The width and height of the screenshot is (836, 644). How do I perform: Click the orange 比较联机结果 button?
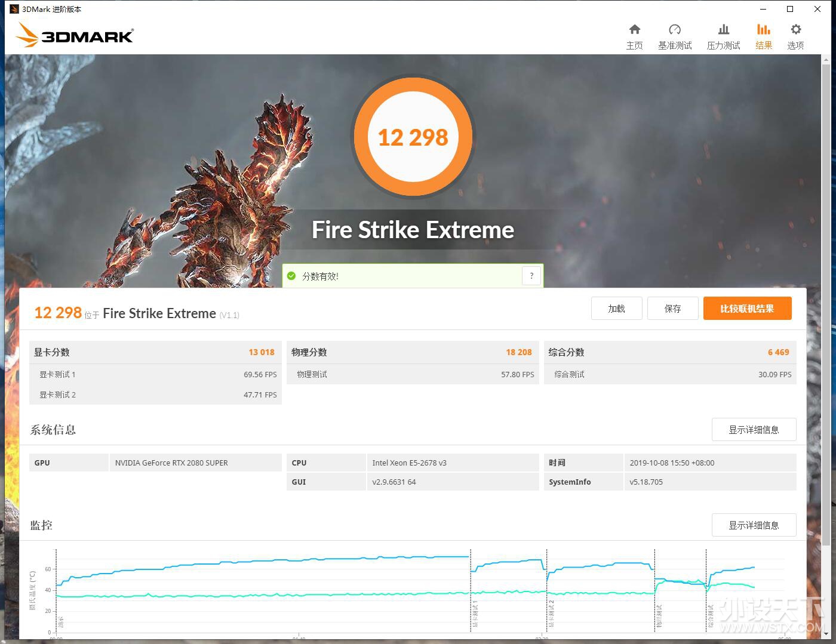click(748, 309)
